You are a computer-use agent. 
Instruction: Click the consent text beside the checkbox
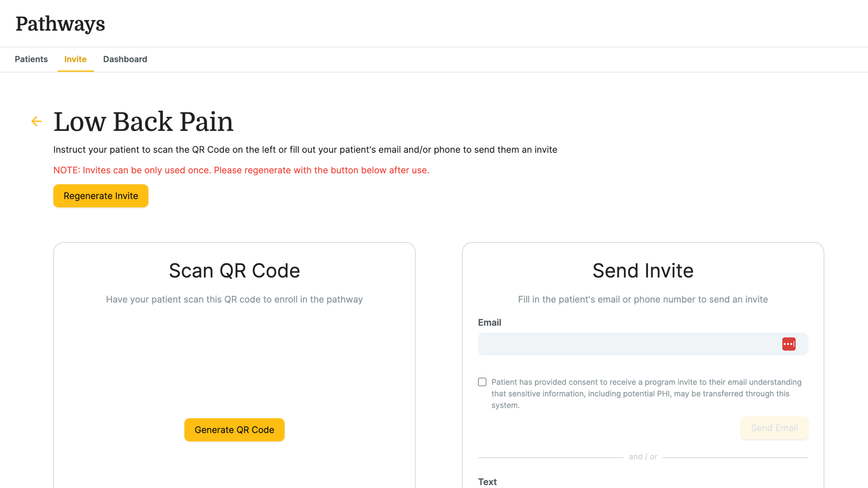[646, 394]
